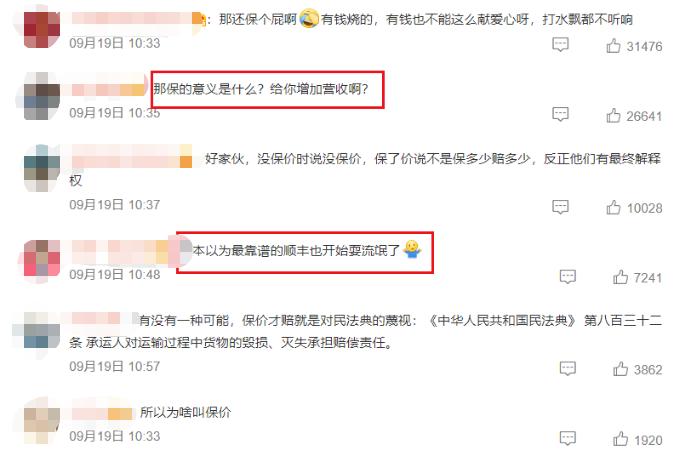Like the comment with 3862 likes
Screen dimensions: 691x456
[x=620, y=368]
